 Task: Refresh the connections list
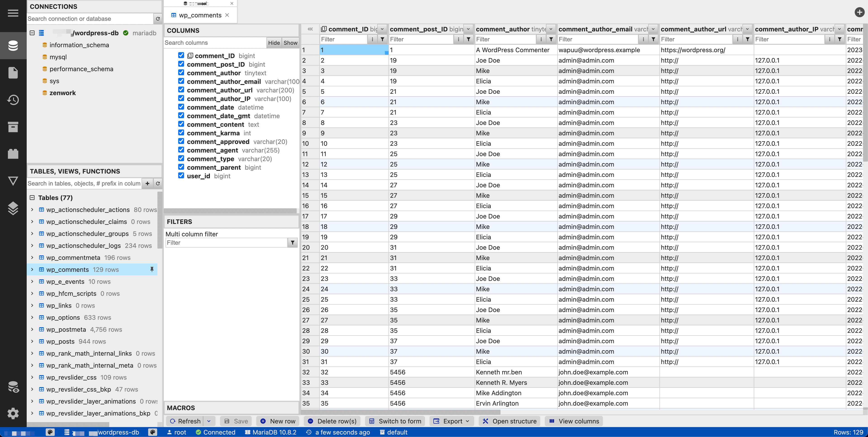(158, 19)
